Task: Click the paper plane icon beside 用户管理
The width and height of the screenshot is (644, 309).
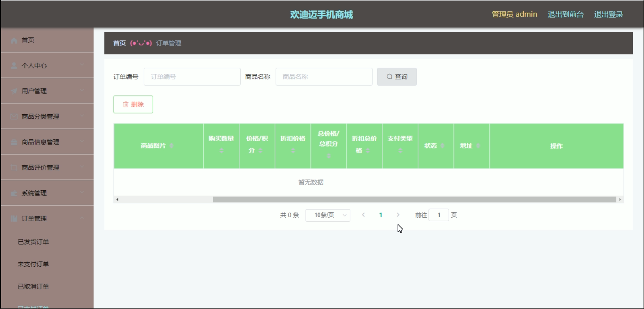Action: coord(14,91)
